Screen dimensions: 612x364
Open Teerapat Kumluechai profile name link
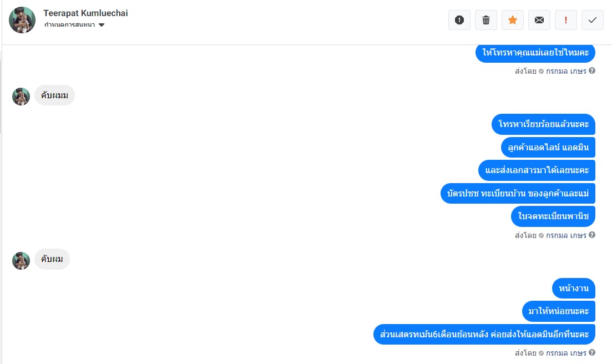[85, 13]
